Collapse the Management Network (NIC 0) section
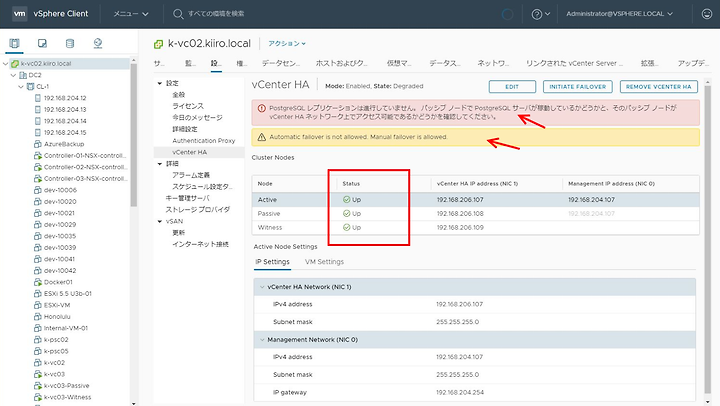This screenshot has width=720, height=406. (262, 340)
